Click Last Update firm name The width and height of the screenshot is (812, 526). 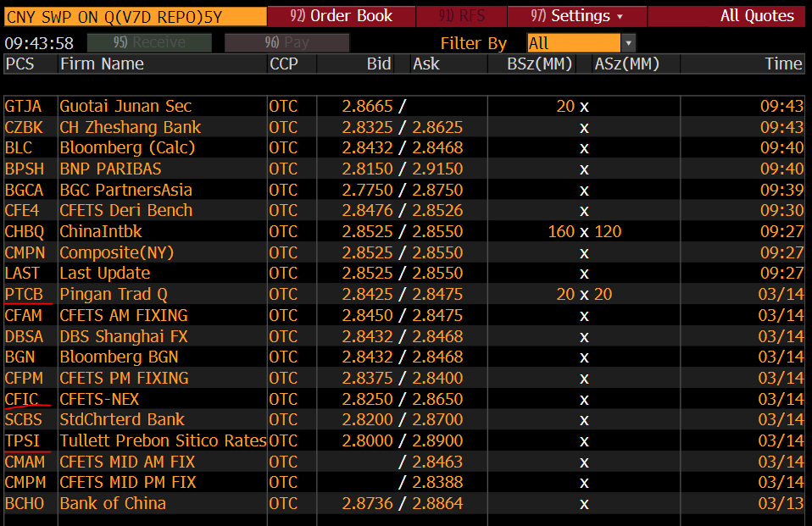(x=105, y=274)
